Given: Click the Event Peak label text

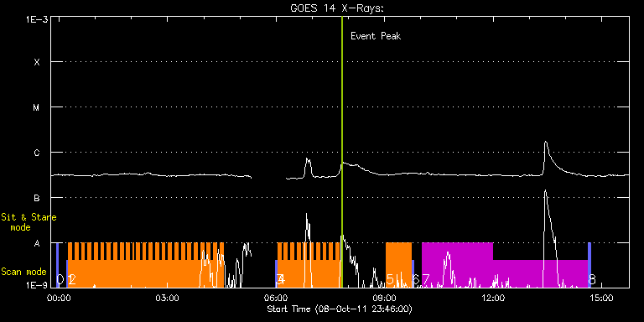Looking at the screenshot, I should tap(376, 36).
